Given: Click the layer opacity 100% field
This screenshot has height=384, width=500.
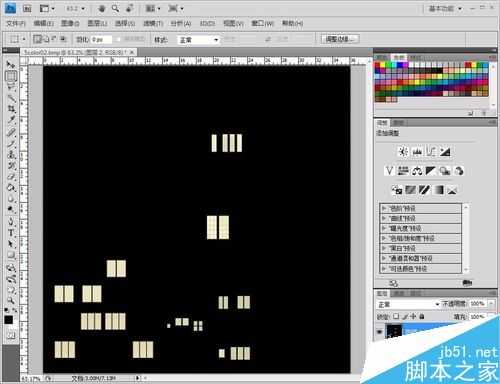Looking at the screenshot, I should pyautogui.click(x=477, y=304).
